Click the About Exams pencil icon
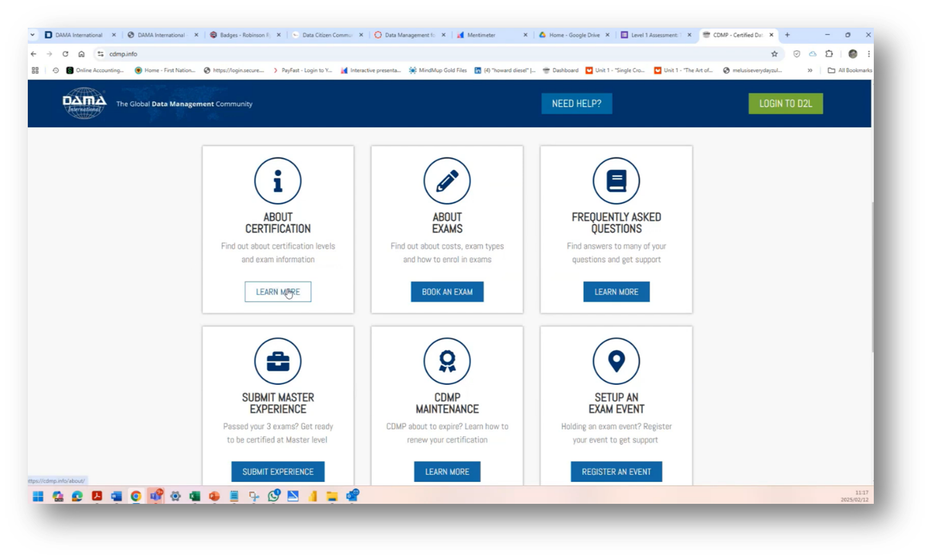The width and height of the screenshot is (930, 560). click(447, 181)
